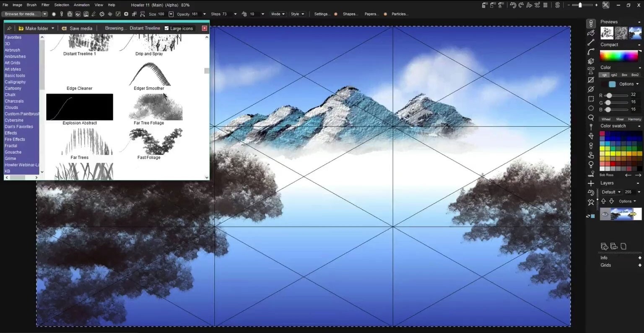Click the blank page layer icon
644x333 pixels.
click(x=623, y=247)
